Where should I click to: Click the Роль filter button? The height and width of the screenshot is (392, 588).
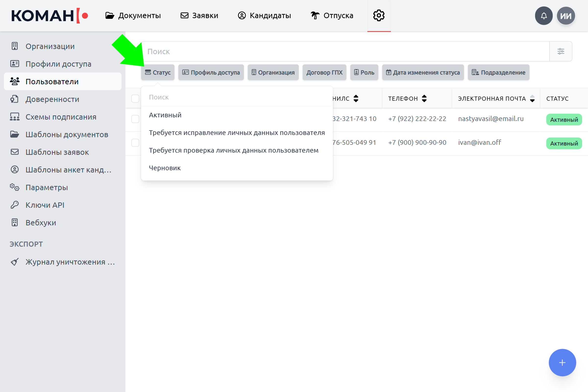(364, 73)
